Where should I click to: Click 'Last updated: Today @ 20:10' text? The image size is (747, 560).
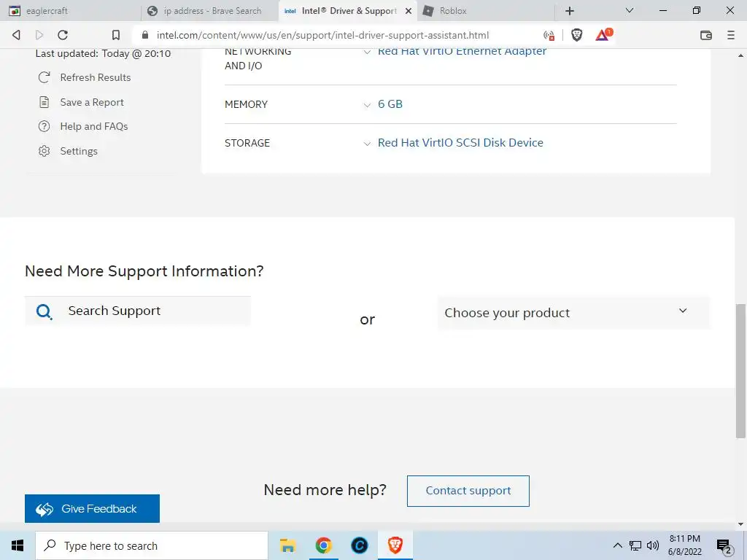point(103,53)
